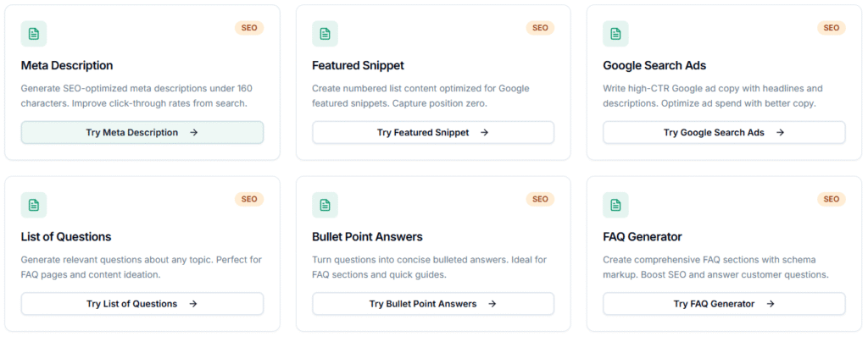The width and height of the screenshot is (868, 342).
Task: Select the Bullet Point Answers heading
Action: pyautogui.click(x=367, y=236)
